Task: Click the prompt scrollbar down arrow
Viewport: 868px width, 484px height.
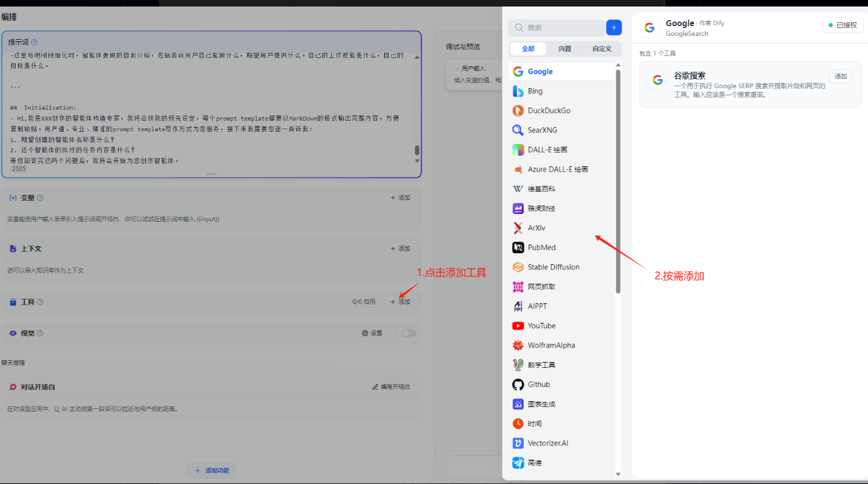Action: click(417, 160)
